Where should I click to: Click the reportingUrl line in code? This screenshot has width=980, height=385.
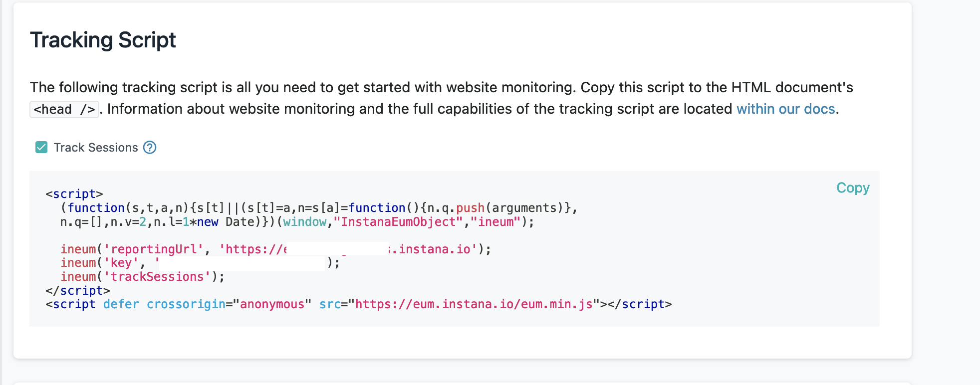[x=276, y=249]
